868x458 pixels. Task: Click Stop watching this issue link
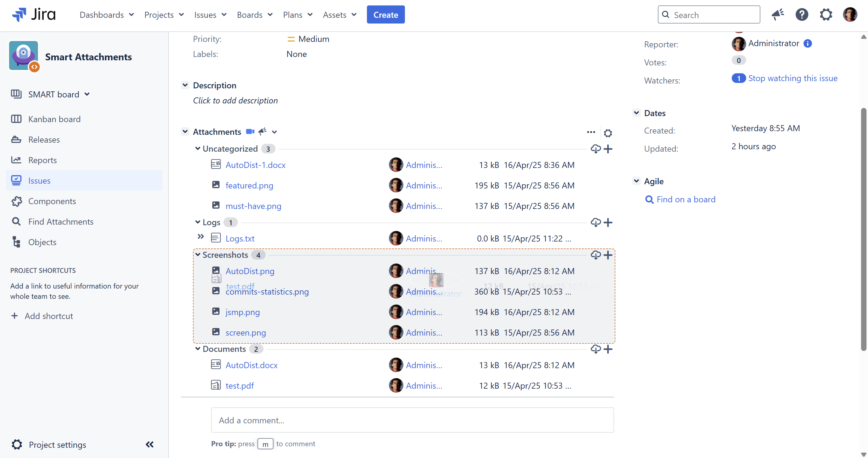point(793,78)
